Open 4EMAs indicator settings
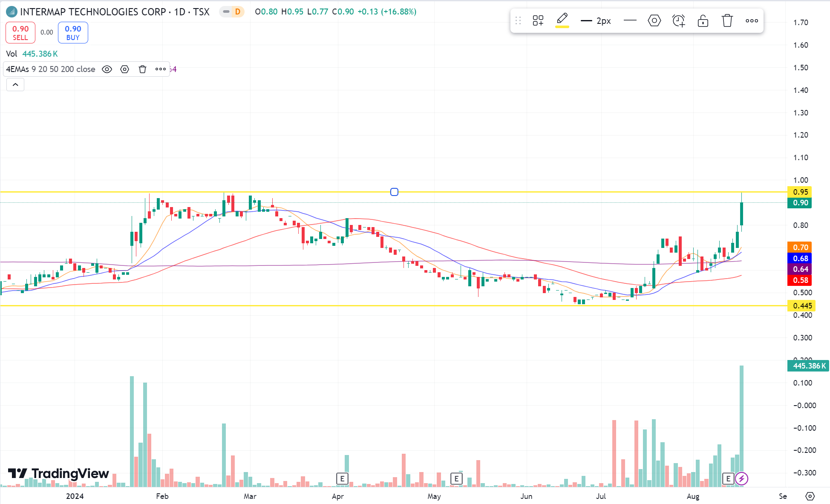 (124, 69)
